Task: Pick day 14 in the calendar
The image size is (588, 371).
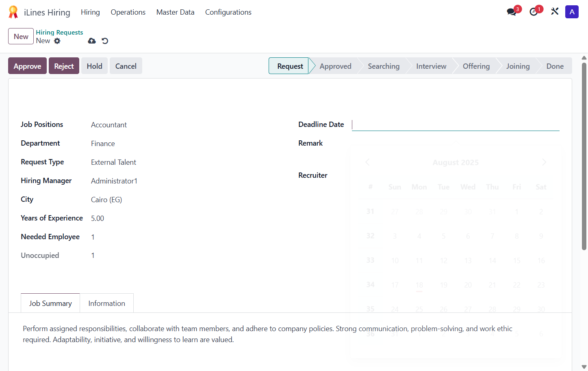Action: click(x=493, y=260)
